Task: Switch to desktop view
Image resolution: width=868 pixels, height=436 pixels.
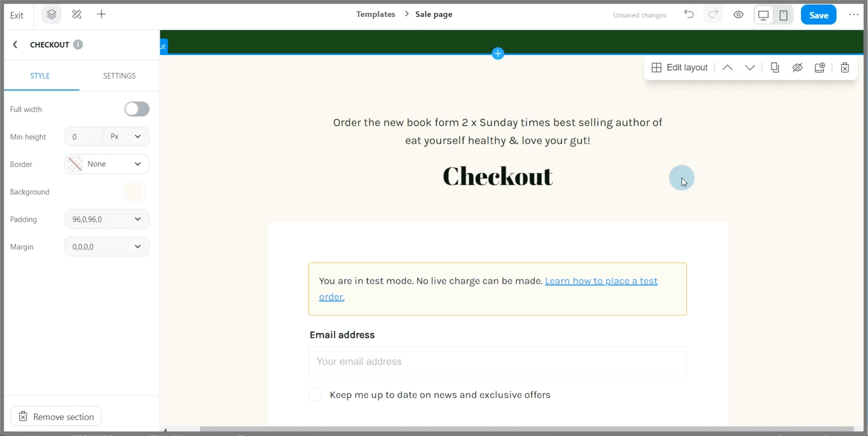Action: (x=763, y=15)
